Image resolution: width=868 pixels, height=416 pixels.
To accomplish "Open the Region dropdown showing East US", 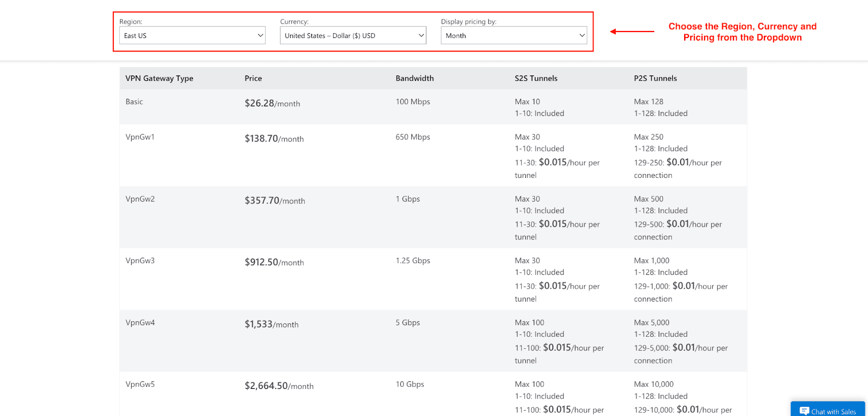I will click(192, 35).
